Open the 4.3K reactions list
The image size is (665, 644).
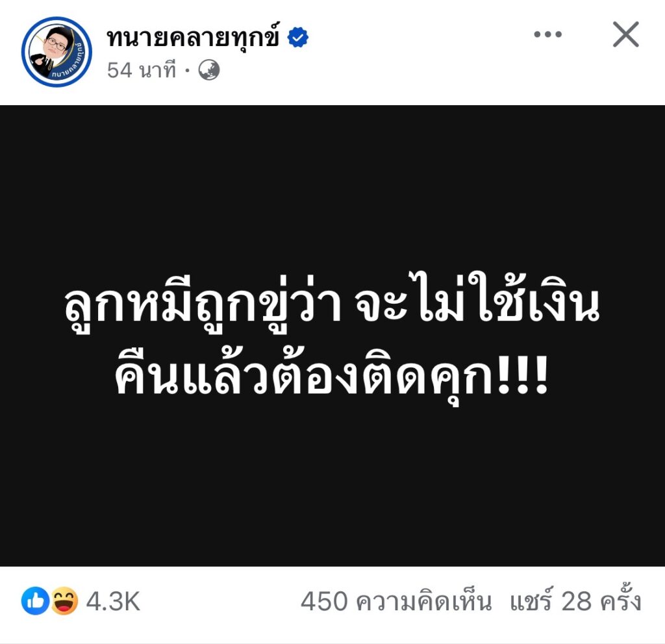tap(113, 601)
